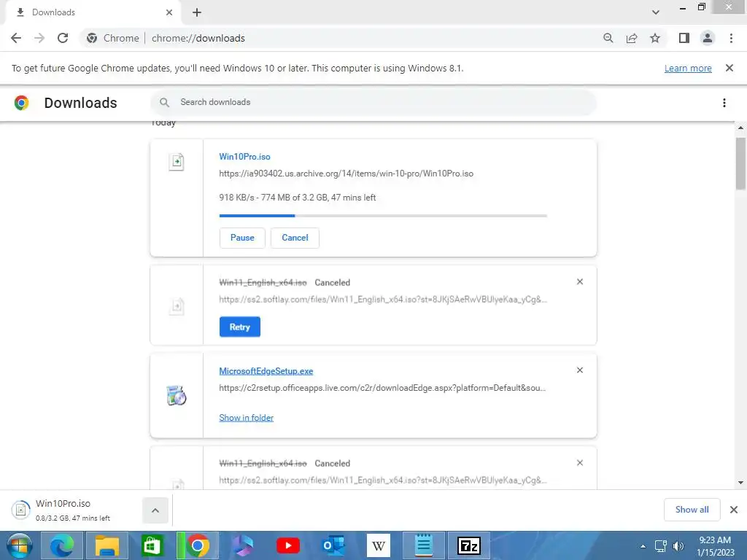
Task: Open network status tray icon
Action: pos(660,546)
